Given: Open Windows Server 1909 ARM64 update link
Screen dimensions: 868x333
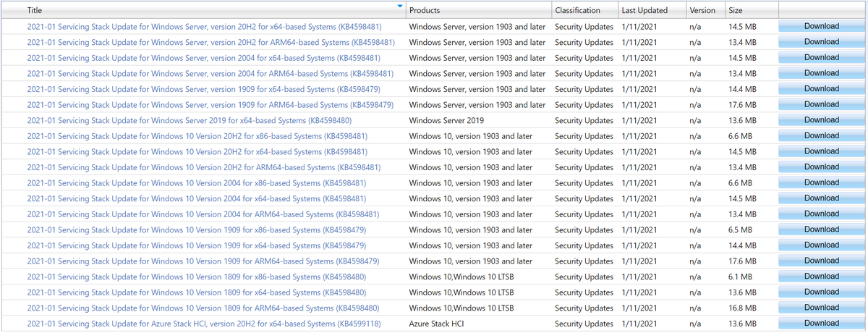Looking at the screenshot, I should point(210,105).
